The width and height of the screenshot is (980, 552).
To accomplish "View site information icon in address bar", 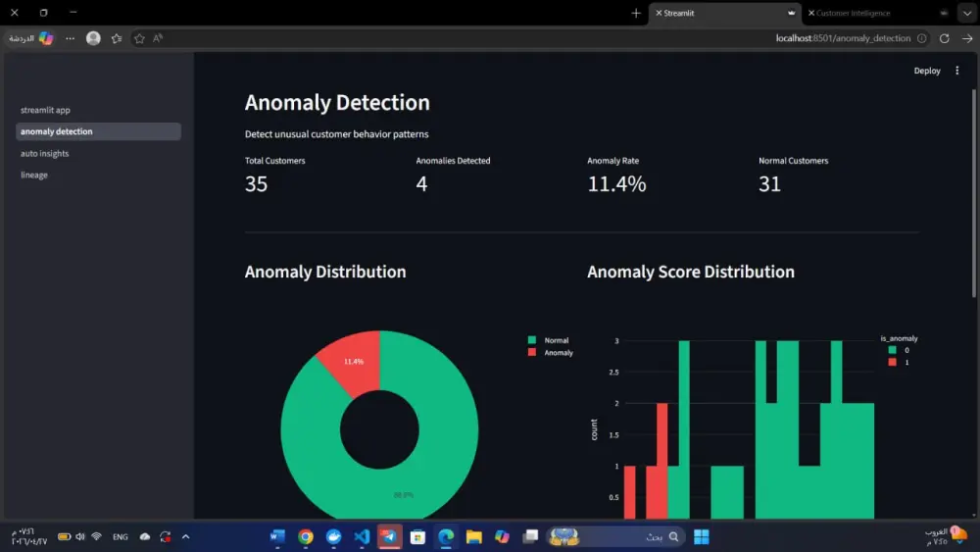I will tap(922, 38).
